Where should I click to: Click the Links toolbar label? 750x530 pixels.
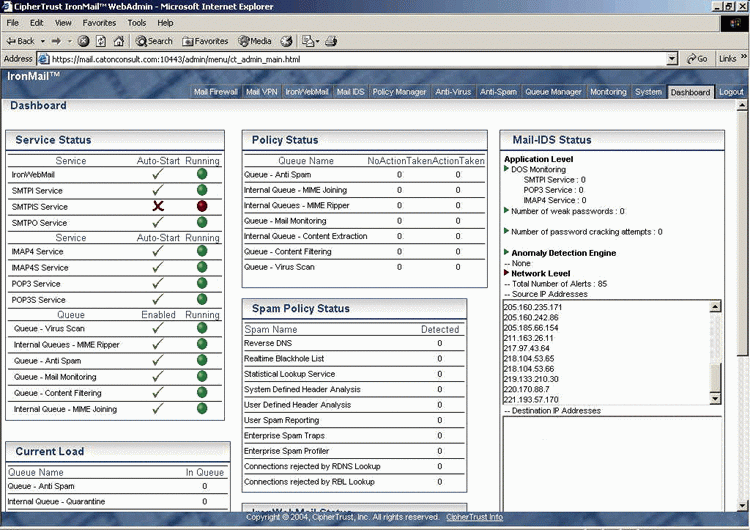728,59
